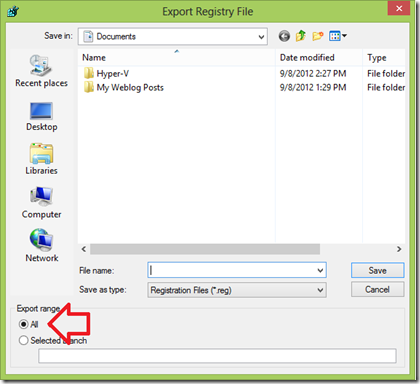Select the Hyper-V folder icon
The image size is (420, 384).
(89, 73)
